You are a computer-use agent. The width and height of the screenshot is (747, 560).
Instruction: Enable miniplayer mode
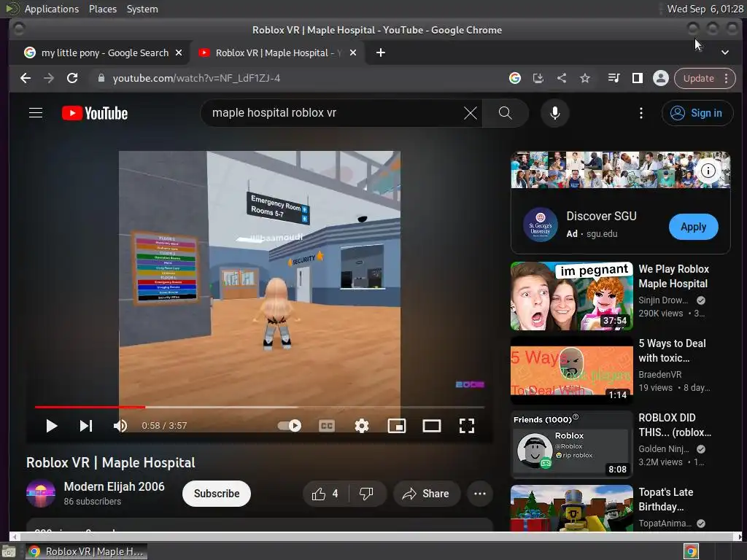point(397,426)
